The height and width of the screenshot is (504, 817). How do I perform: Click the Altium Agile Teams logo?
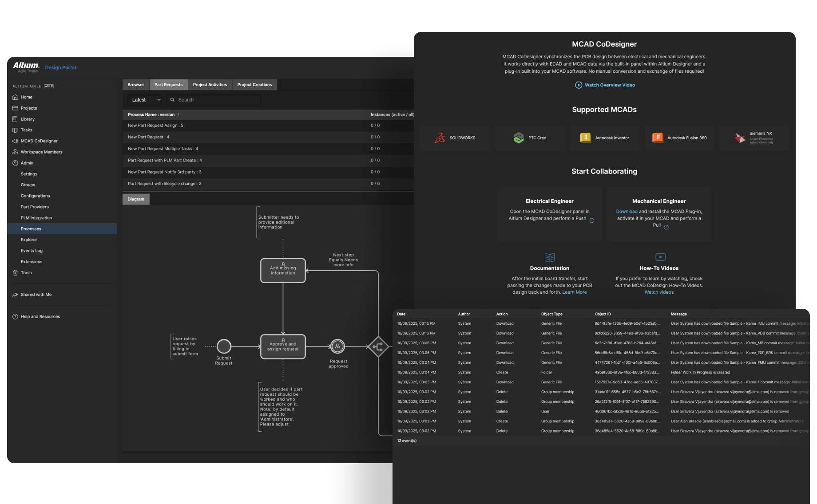point(26,67)
